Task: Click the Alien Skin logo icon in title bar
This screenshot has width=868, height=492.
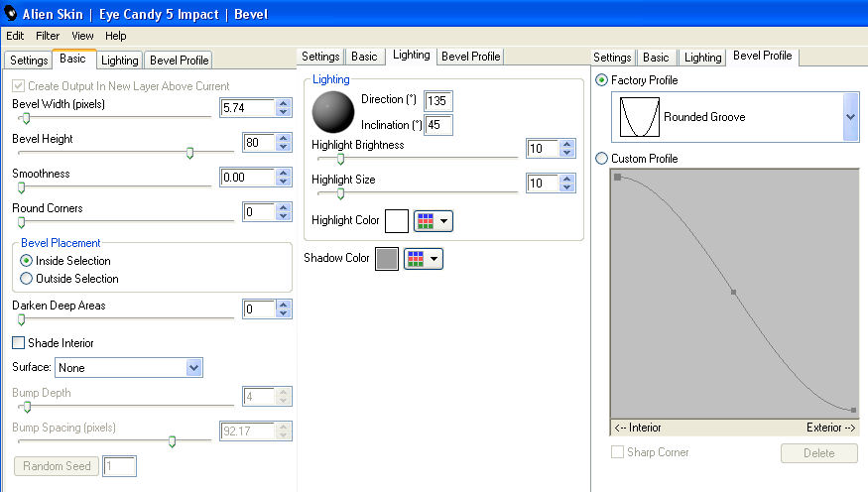Action: 10,12
